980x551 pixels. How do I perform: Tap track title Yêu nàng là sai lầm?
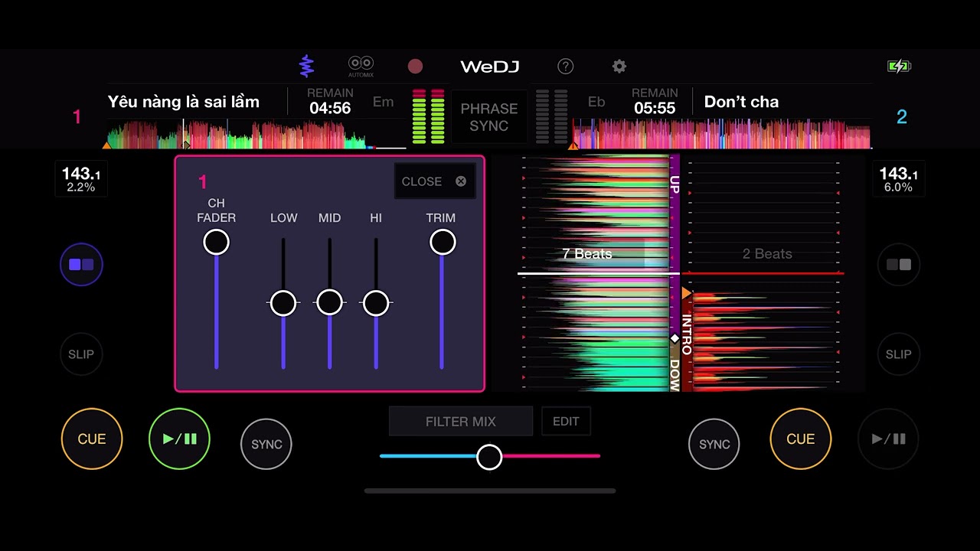pyautogui.click(x=184, y=102)
